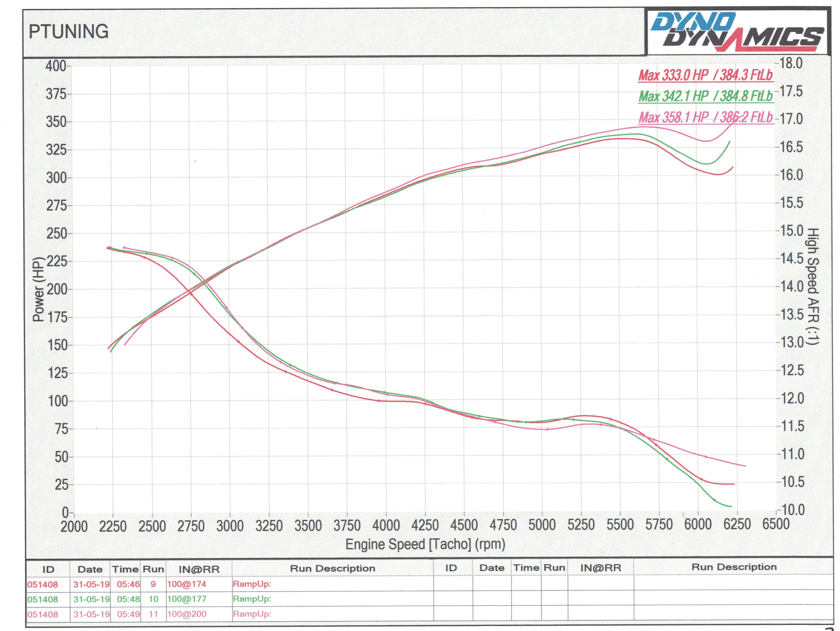Viewport: 840px width, 631px height.
Task: Click the PTUNING title text
Action: (69, 32)
